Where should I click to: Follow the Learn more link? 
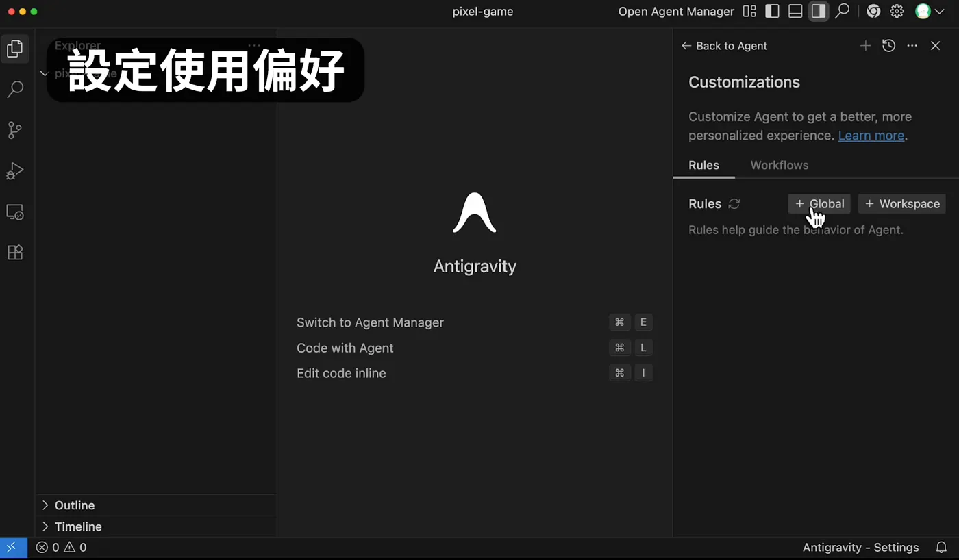pyautogui.click(x=871, y=136)
